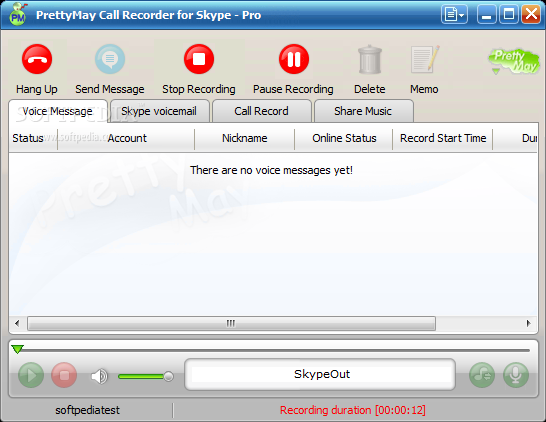Screen dimensions: 546x422
Task: Open the Share Music tab
Action: [363, 111]
